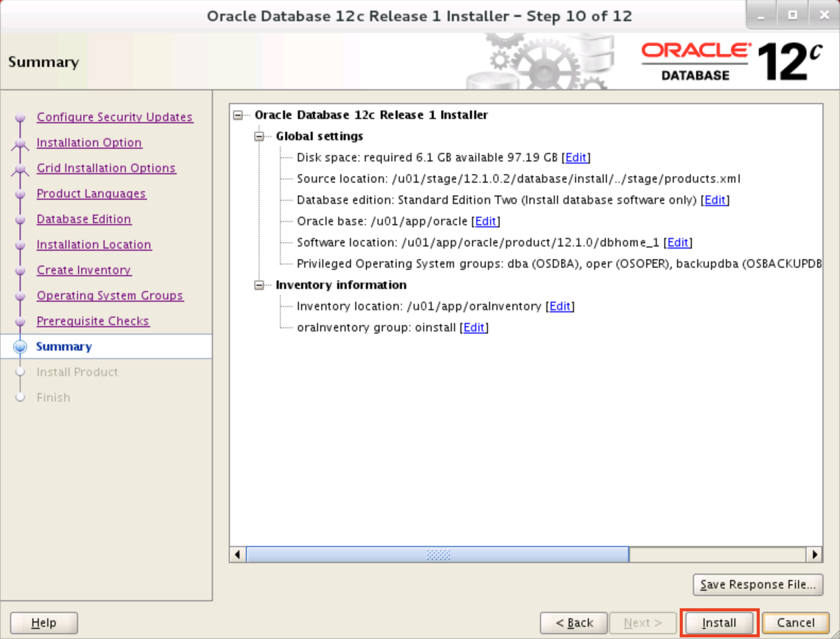Click the horizontal scrollbar left arrow

click(x=238, y=555)
